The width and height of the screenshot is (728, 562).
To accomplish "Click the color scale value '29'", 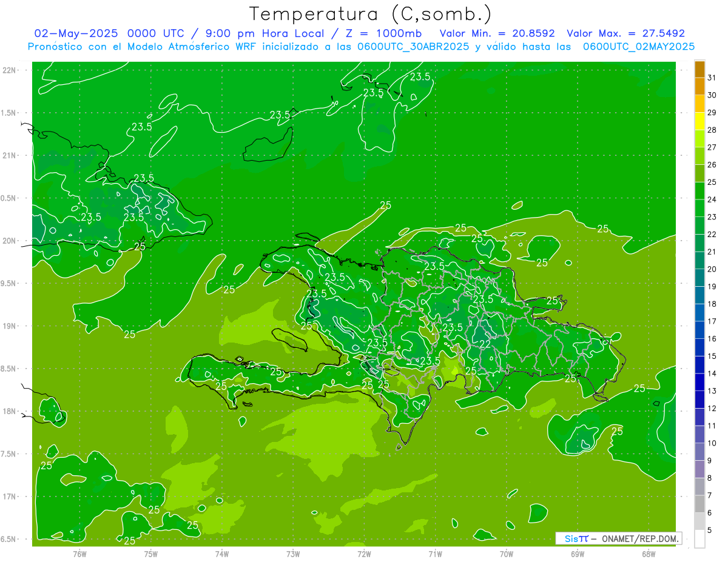I will [712, 112].
